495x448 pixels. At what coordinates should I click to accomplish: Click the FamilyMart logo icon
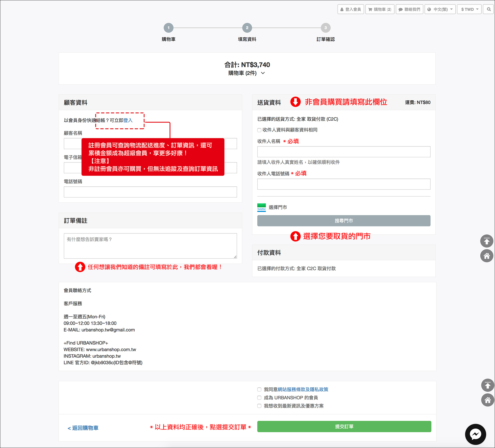click(261, 207)
